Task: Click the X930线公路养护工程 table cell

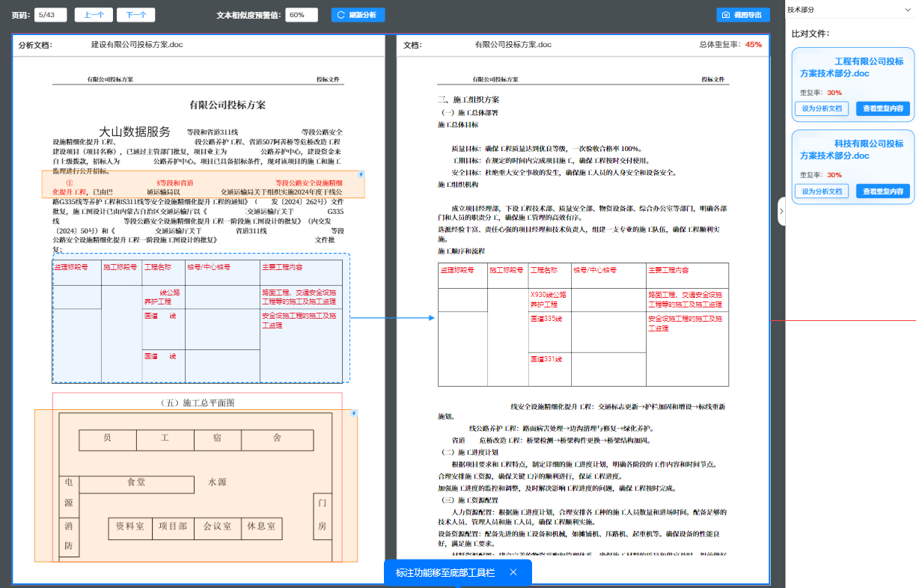Action: click(549, 299)
